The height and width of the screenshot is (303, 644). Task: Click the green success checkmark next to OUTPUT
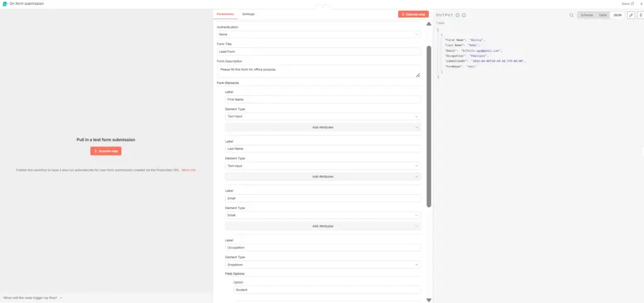click(458, 15)
